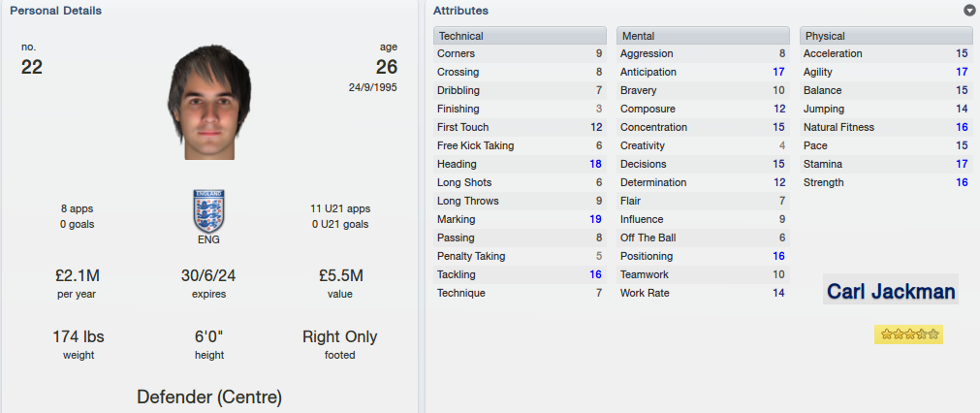Click the Personal Details panel title
This screenshot has width=980, height=413.
click(56, 11)
